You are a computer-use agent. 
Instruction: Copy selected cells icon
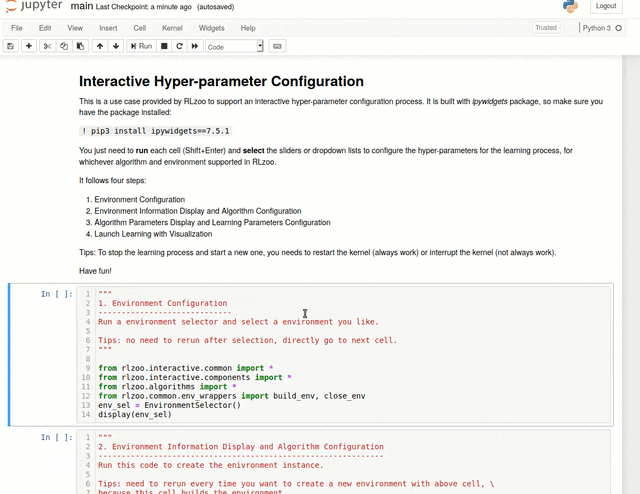(64, 46)
